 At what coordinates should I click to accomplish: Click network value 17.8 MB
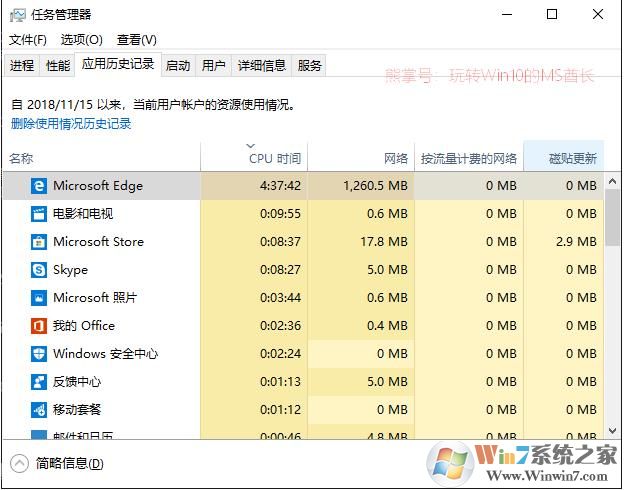(x=384, y=242)
